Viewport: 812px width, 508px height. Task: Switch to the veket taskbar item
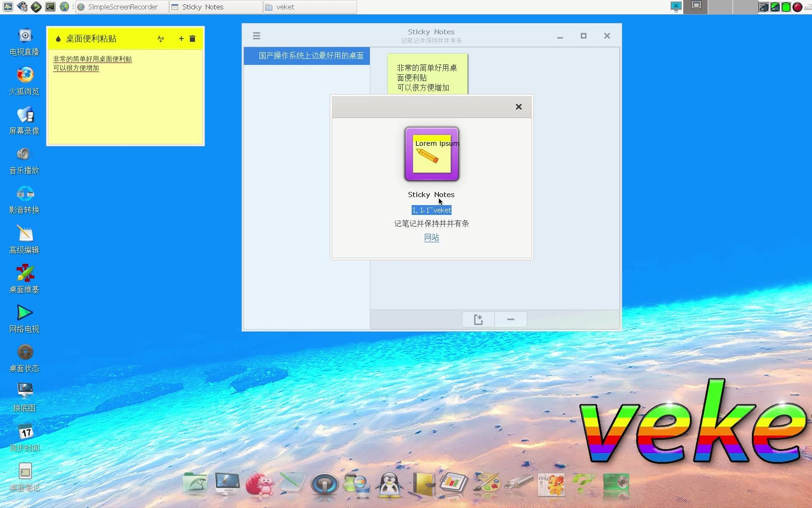click(x=310, y=7)
